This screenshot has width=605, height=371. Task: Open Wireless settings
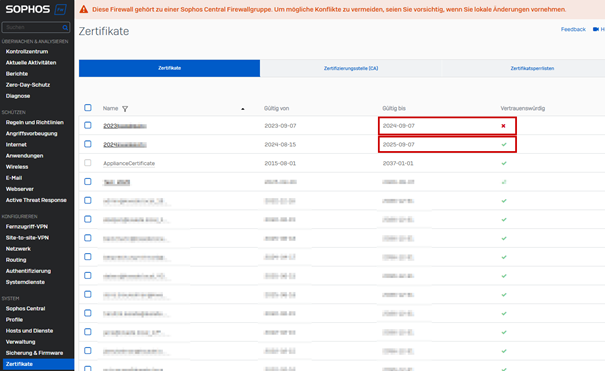click(x=17, y=167)
